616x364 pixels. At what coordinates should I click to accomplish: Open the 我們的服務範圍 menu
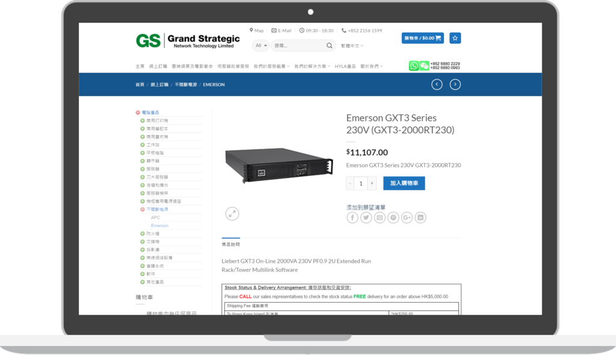pyautogui.click(x=271, y=66)
